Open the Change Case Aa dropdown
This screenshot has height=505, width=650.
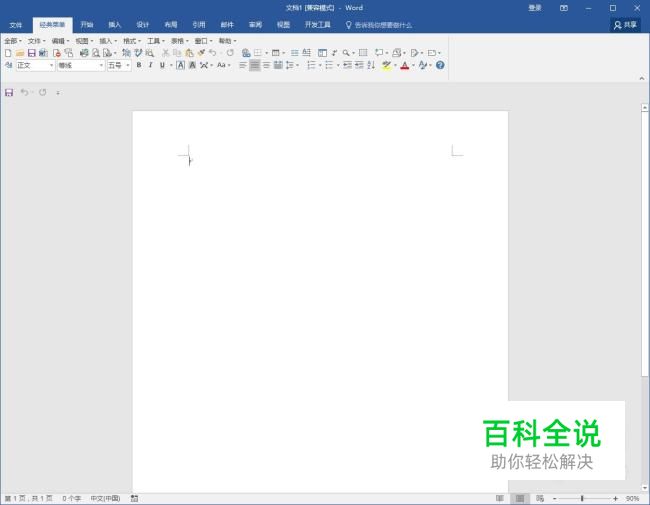(223, 65)
